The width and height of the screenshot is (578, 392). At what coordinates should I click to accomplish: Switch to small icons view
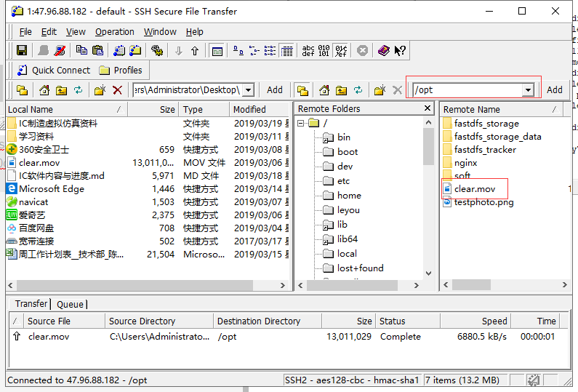coord(254,51)
